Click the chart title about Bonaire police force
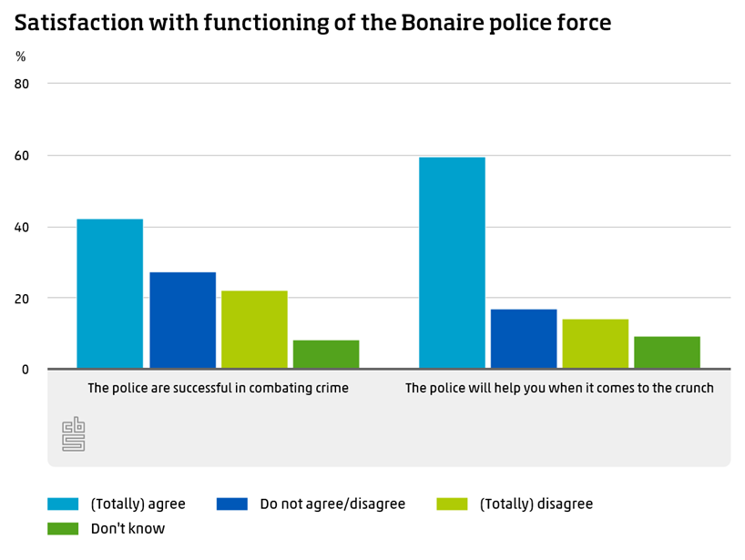Viewport: 745px width, 560px height. (312, 25)
